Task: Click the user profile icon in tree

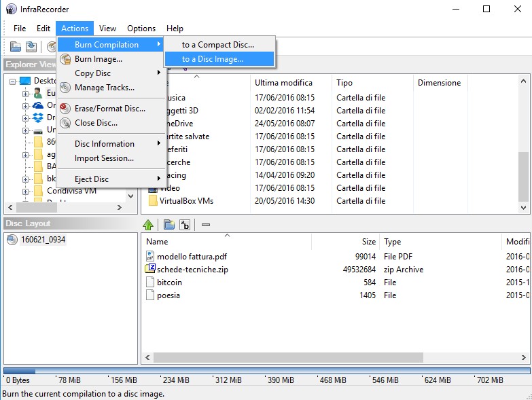Action: [x=38, y=93]
